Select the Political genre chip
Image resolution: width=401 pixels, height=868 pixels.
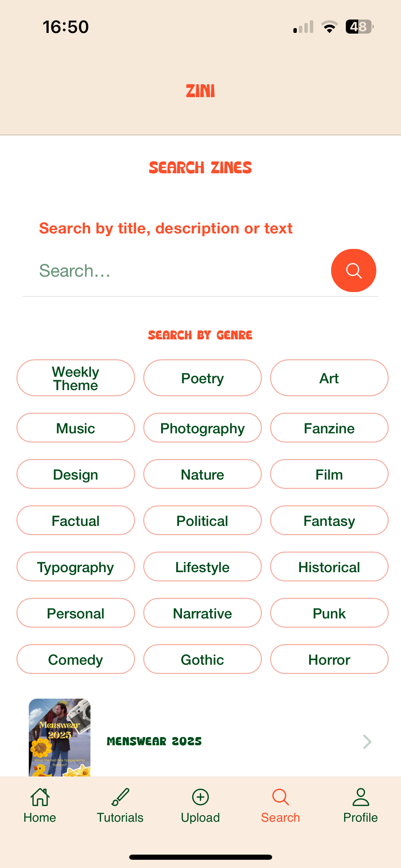[203, 520]
